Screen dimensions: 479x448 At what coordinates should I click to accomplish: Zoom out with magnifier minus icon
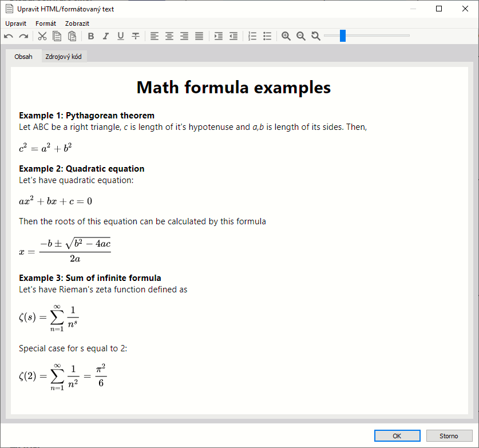pos(301,36)
